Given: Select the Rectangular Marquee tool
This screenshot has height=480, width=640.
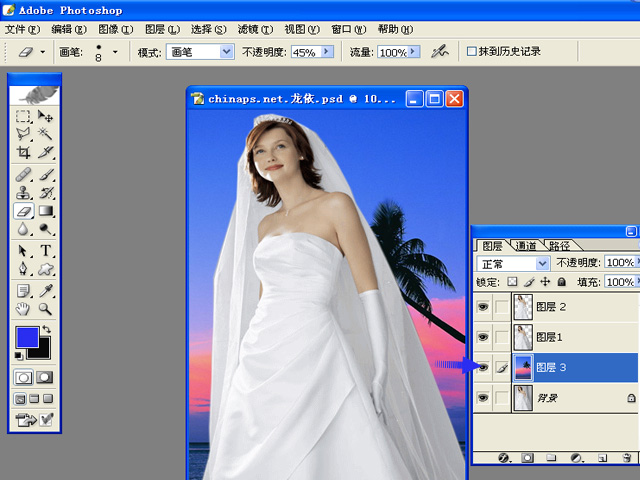Looking at the screenshot, I should 23,116.
